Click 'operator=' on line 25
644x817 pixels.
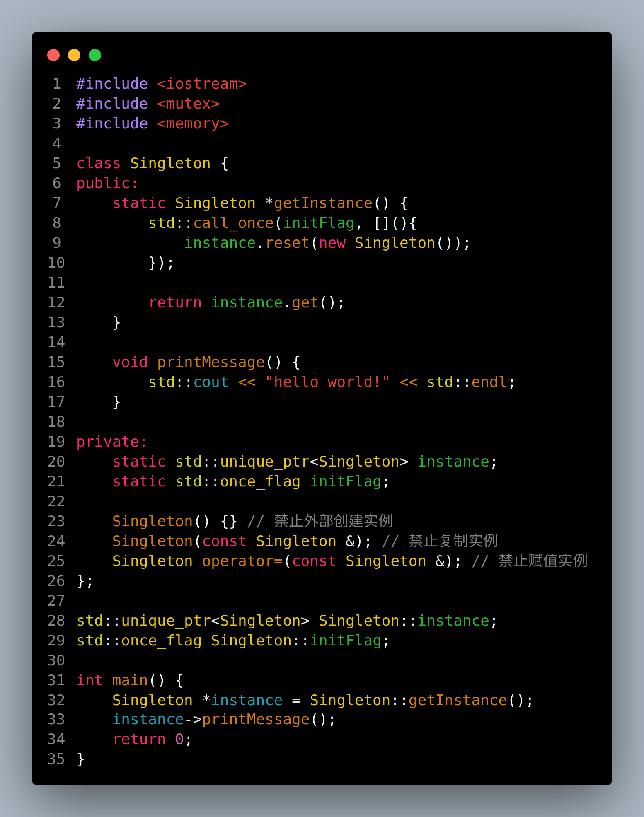242,561
